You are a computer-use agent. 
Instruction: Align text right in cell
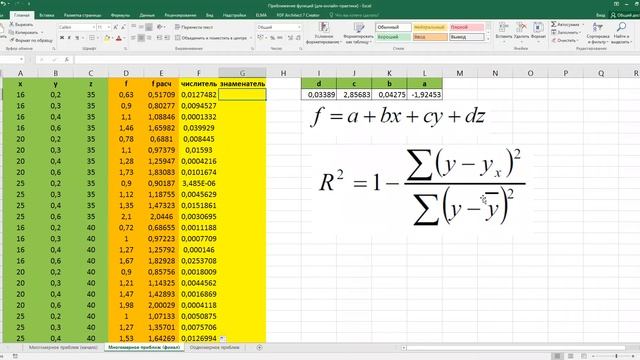pyautogui.click(x=149, y=38)
